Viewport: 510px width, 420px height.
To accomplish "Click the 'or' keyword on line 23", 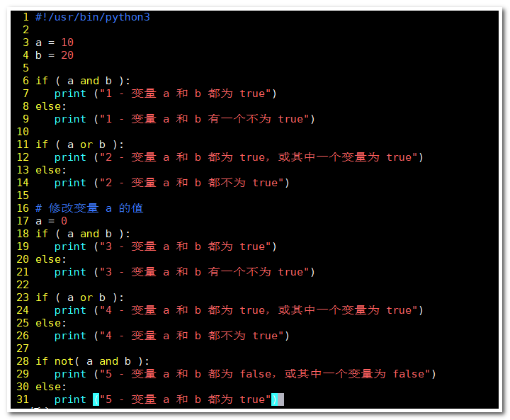I will (86, 297).
